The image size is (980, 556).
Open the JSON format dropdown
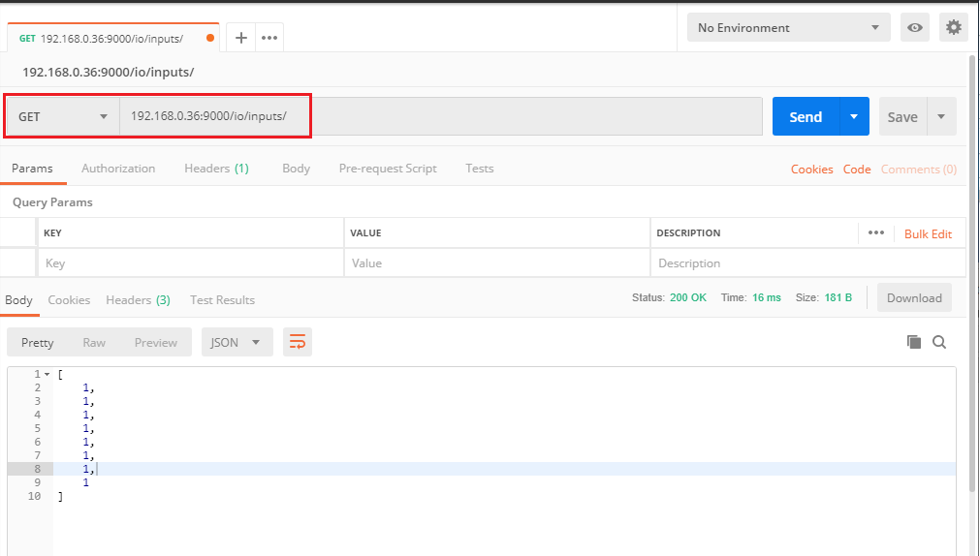tap(237, 342)
